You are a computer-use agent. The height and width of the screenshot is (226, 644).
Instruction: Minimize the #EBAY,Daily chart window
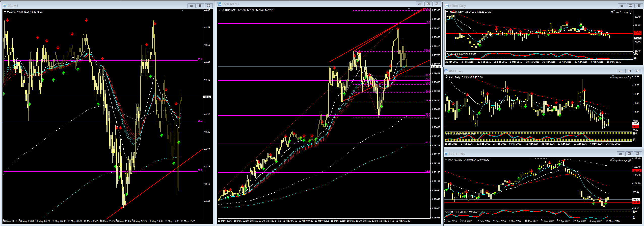click(x=622, y=6)
